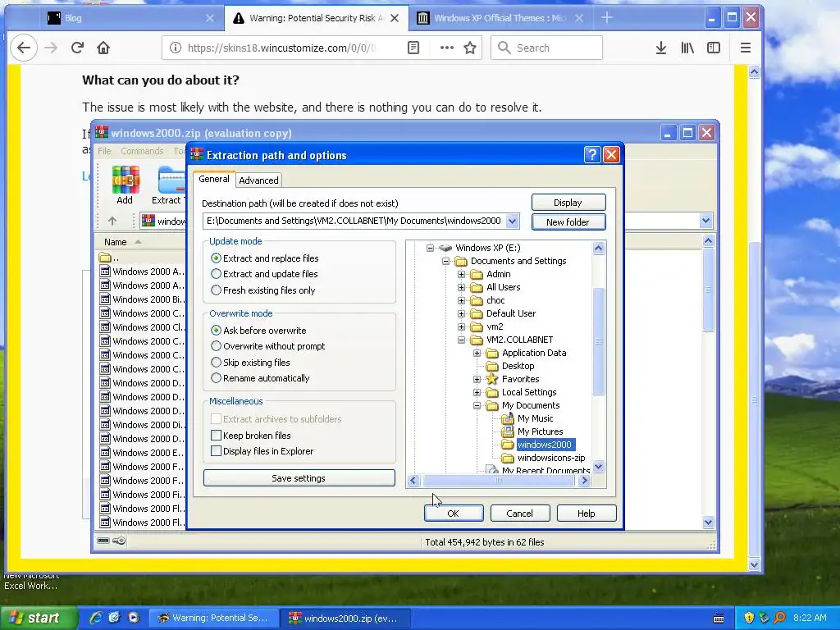Image resolution: width=840 pixels, height=630 pixels.
Task: Collapse the VM2.COLLABNET folder node
Action: click(x=461, y=340)
